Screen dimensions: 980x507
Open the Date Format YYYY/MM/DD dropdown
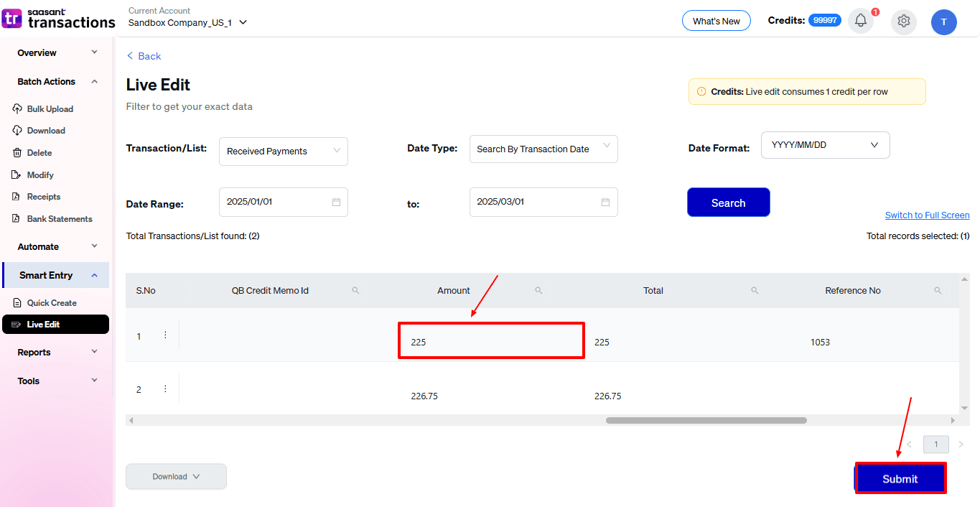[825, 145]
